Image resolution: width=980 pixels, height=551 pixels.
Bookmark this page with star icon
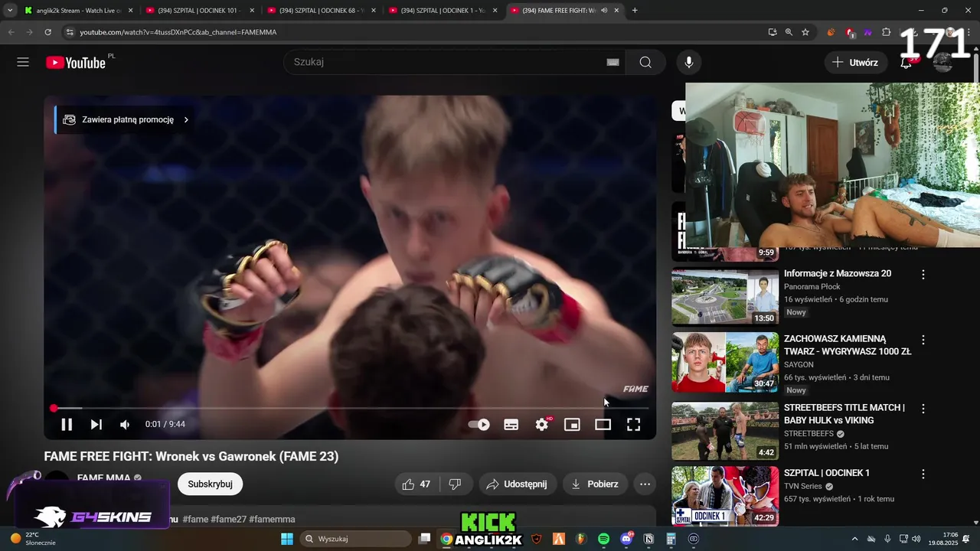(805, 32)
